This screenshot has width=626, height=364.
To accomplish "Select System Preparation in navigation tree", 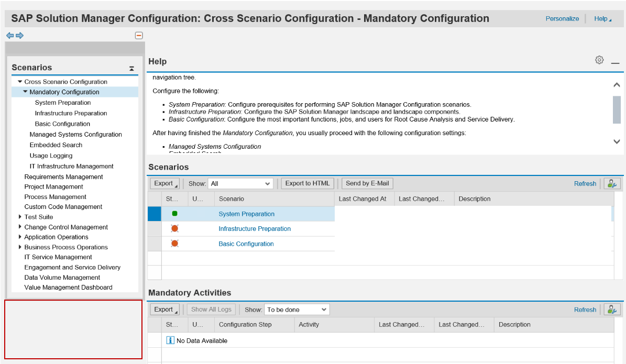I will tap(63, 103).
